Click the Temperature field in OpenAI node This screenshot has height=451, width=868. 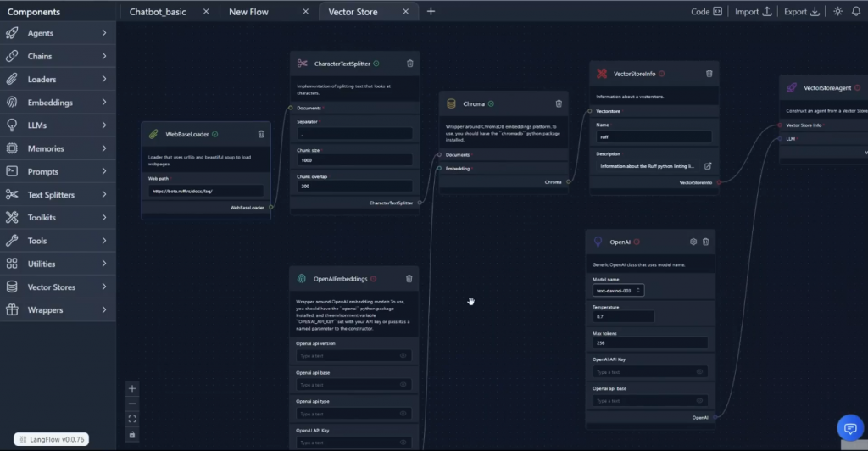623,316
